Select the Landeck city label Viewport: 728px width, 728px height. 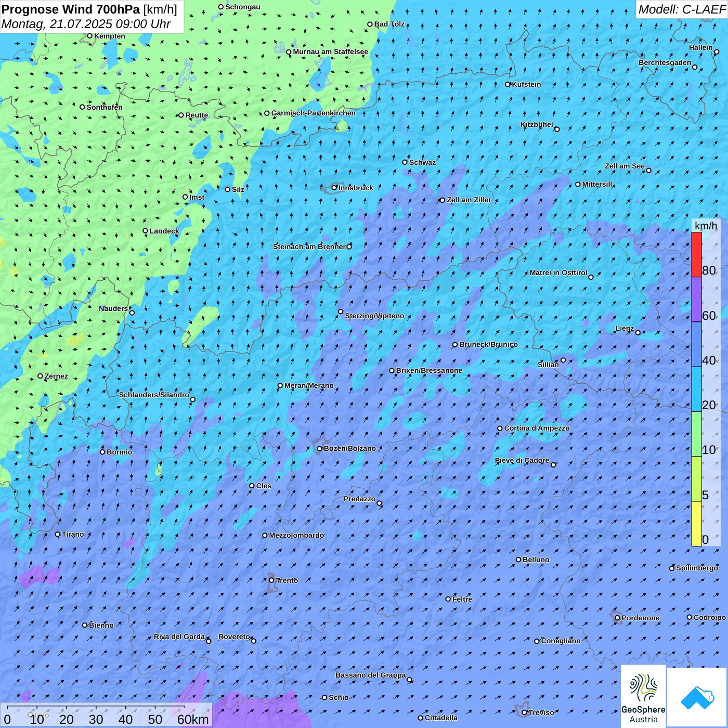pyautogui.click(x=164, y=231)
